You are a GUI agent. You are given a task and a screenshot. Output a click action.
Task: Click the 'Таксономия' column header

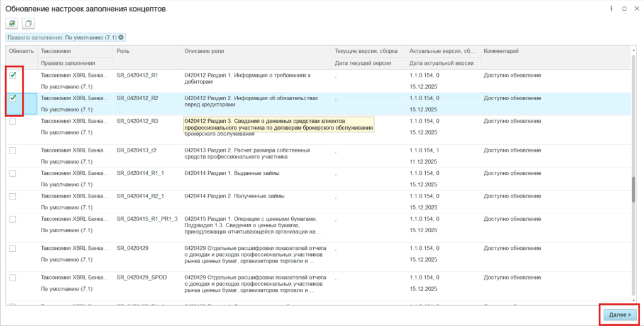(56, 51)
